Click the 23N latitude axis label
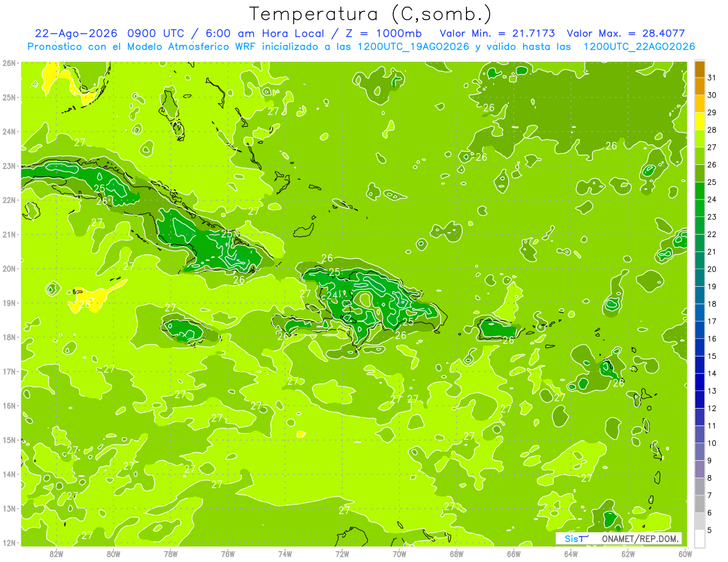Screen dimensions: 728x562 click(x=9, y=166)
